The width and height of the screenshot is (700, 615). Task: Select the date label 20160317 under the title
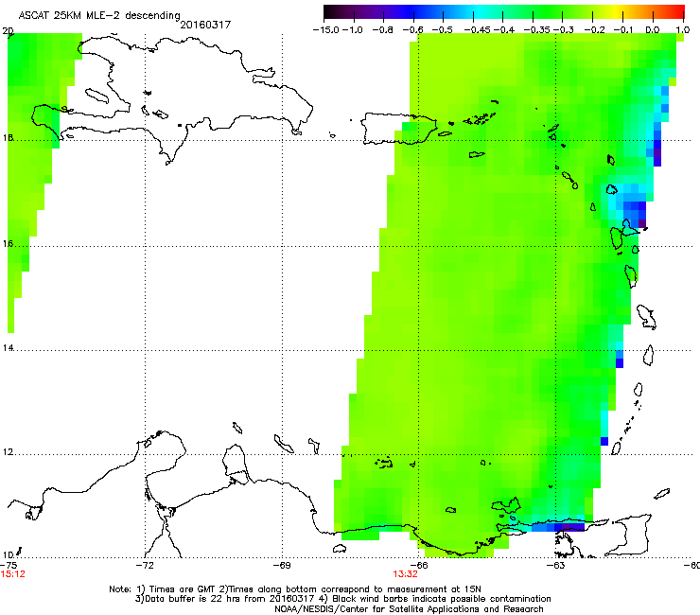[205, 25]
